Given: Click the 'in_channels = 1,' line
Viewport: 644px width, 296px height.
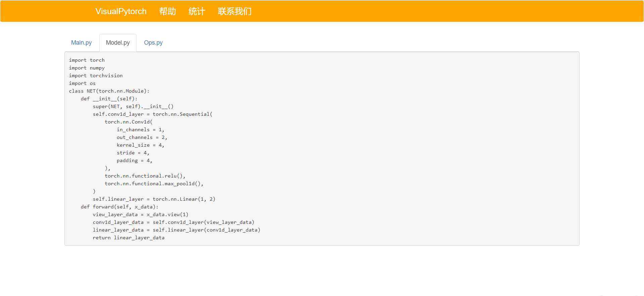Looking at the screenshot, I should click(141, 130).
